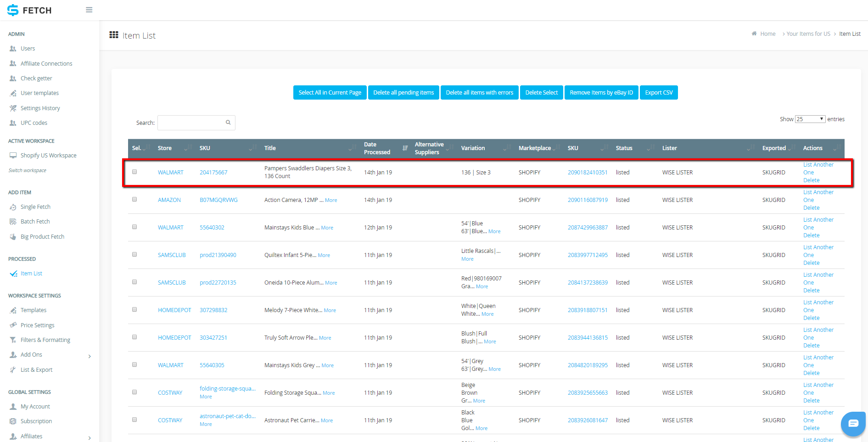Image resolution: width=868 pixels, height=442 pixels.
Task: Click the Price Settings icon
Action: tap(13, 325)
